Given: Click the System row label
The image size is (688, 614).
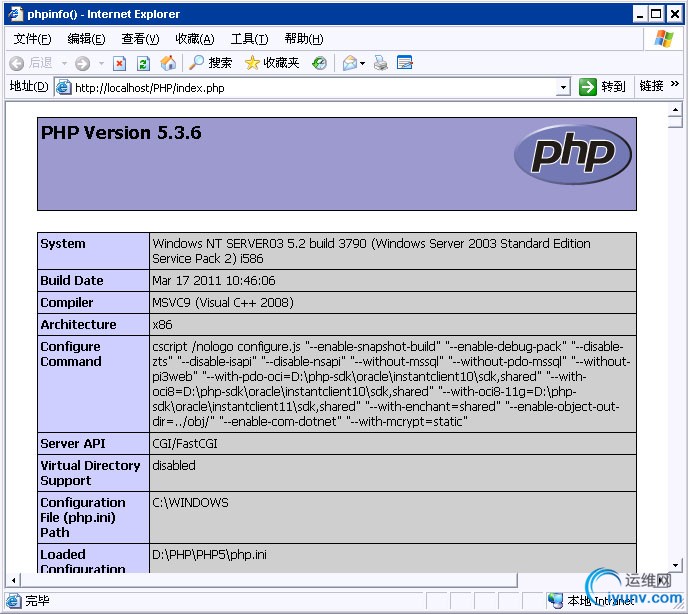Looking at the screenshot, I should (x=63, y=244).
